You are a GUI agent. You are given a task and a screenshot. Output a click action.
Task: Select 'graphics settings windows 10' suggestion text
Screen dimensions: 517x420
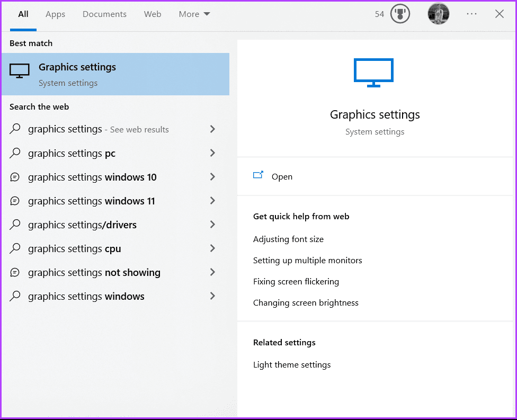point(92,177)
